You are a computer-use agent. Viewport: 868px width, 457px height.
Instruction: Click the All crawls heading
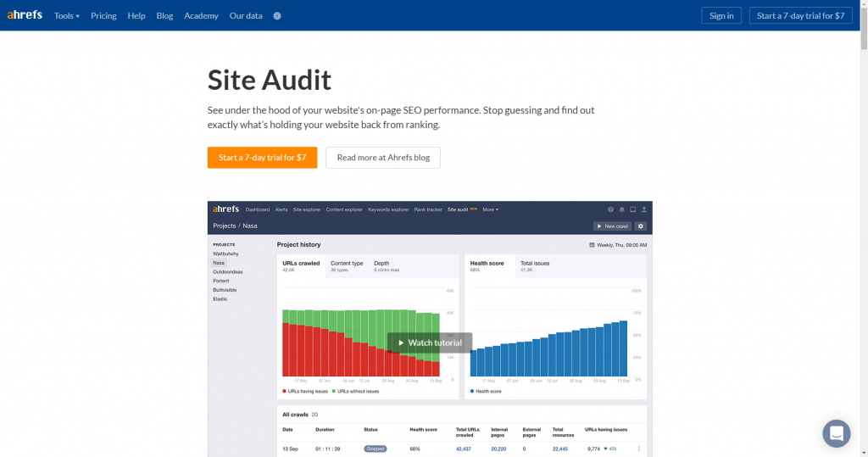295,415
